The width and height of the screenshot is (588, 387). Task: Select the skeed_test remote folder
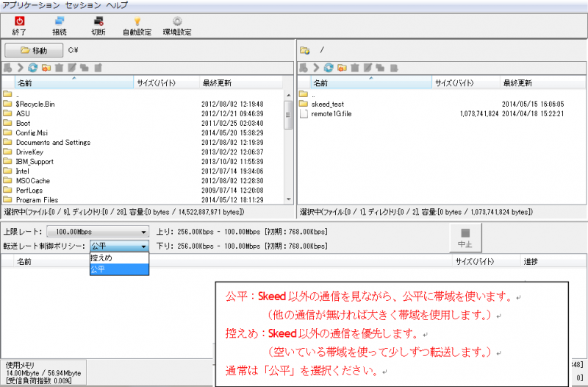(327, 104)
